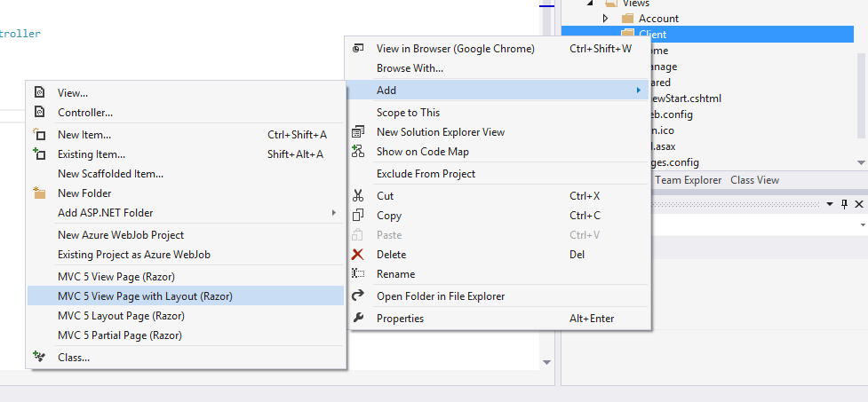The height and width of the screenshot is (402, 868).
Task: Click the Class icon in submenu
Action: click(39, 357)
